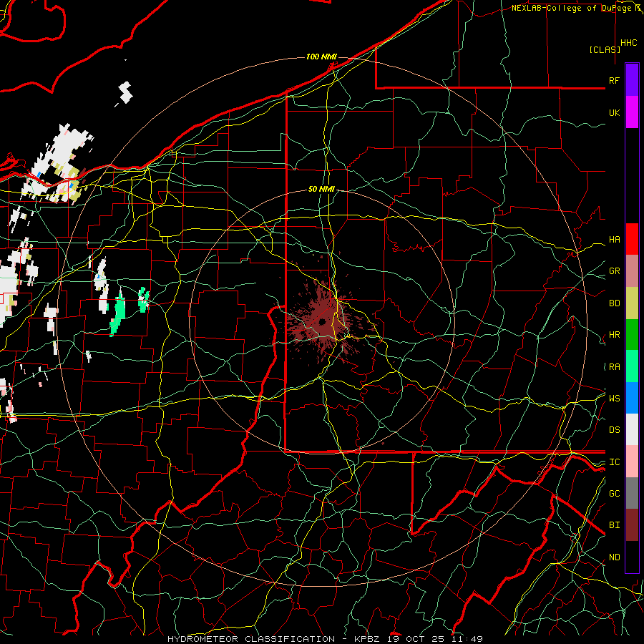Click the magenta UK color swatch
Image resolution: width=644 pixels, height=644 pixels.
tap(632, 112)
